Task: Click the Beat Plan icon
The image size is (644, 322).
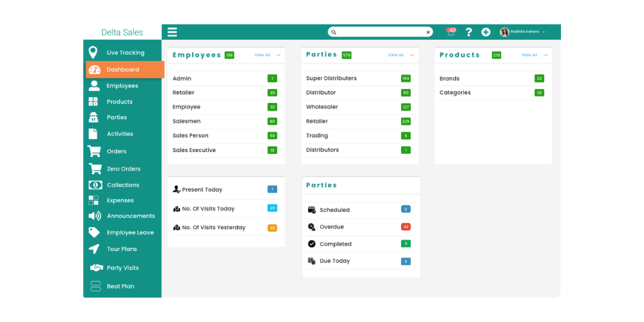Action: coord(95,287)
